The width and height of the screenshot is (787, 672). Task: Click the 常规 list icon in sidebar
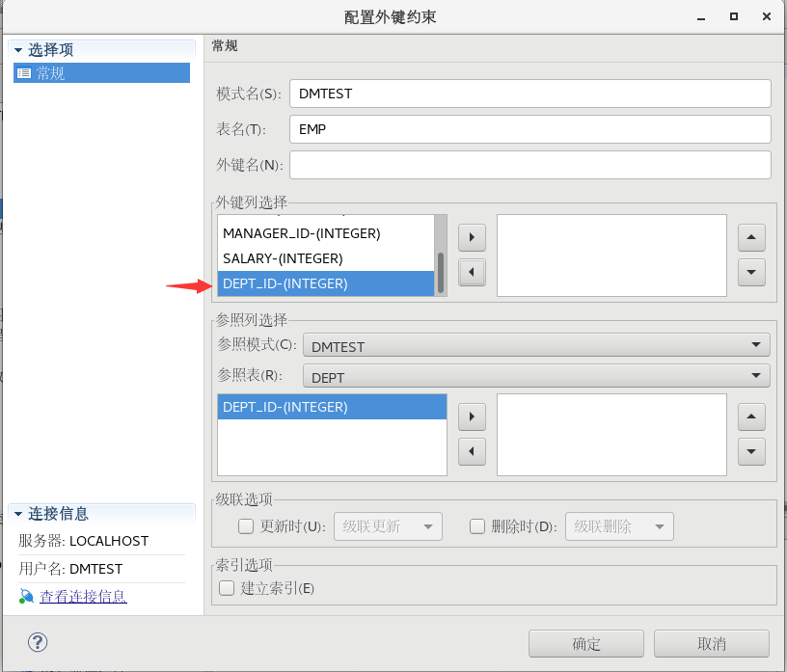click(23, 73)
